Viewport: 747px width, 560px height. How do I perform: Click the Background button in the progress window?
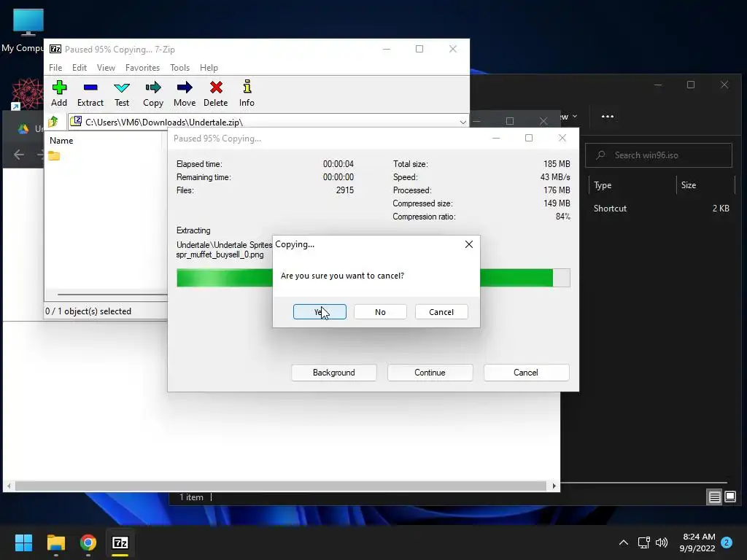point(334,373)
